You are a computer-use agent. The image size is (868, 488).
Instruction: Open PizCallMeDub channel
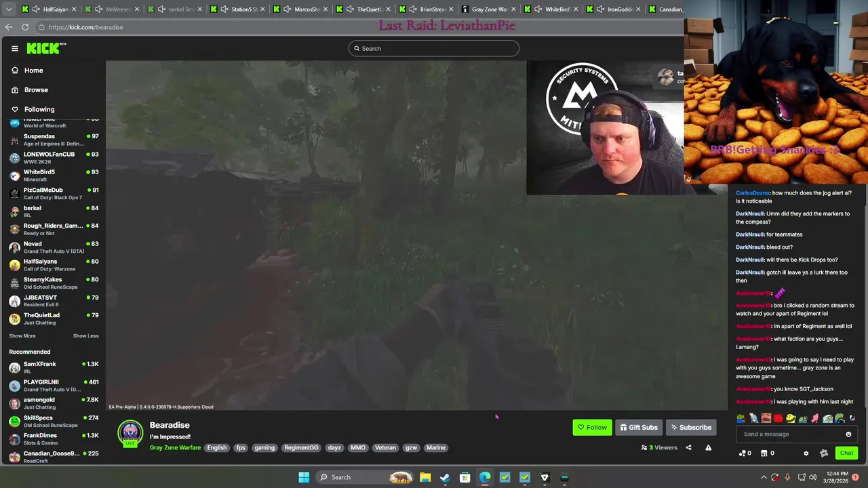pos(54,194)
